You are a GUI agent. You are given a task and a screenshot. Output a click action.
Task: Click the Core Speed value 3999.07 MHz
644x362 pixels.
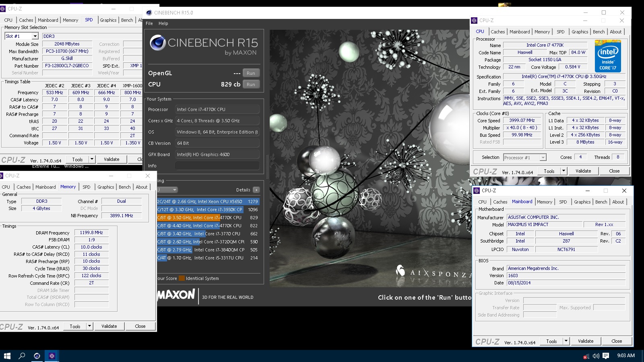522,121
